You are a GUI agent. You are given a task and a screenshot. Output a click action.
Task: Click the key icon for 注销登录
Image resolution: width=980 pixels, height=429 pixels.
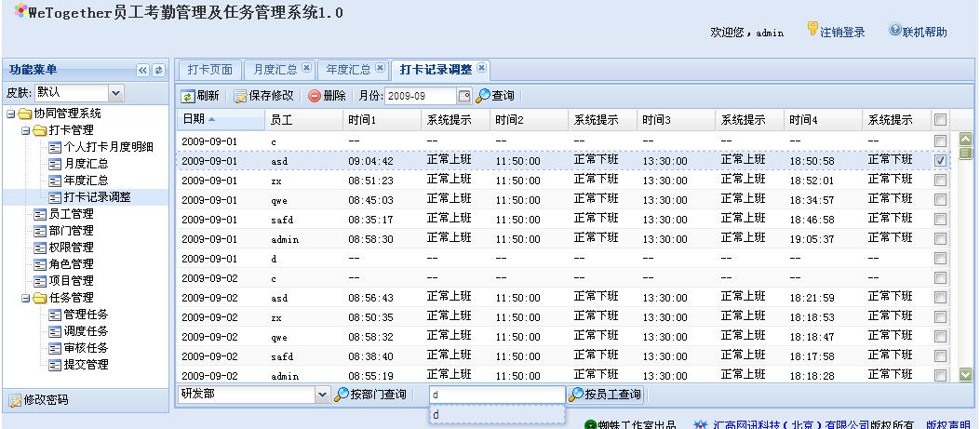coord(812,29)
